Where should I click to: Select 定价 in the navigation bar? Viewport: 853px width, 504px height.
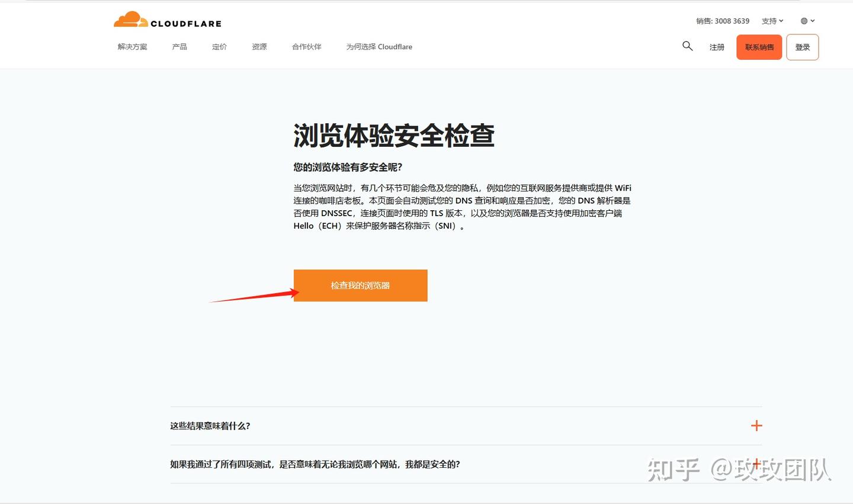219,47
